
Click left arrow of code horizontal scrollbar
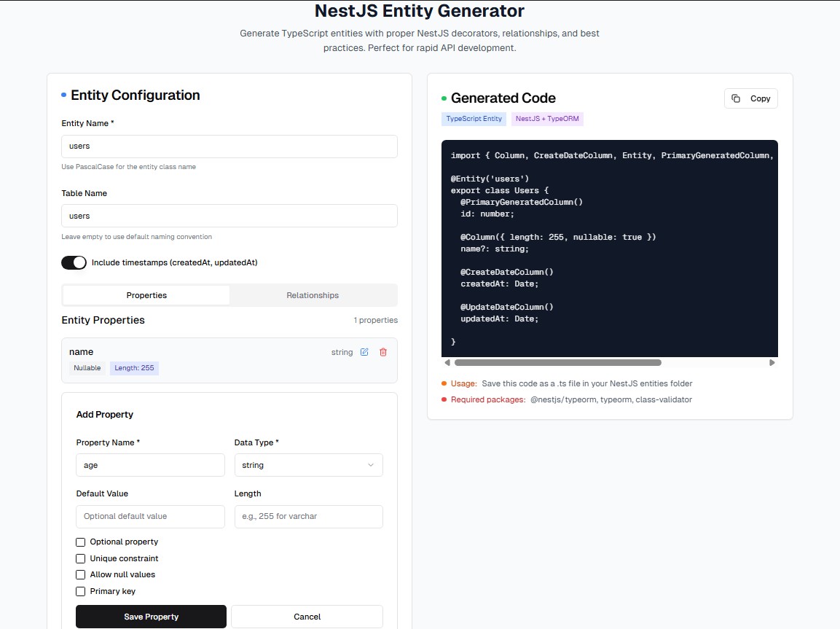click(x=447, y=363)
